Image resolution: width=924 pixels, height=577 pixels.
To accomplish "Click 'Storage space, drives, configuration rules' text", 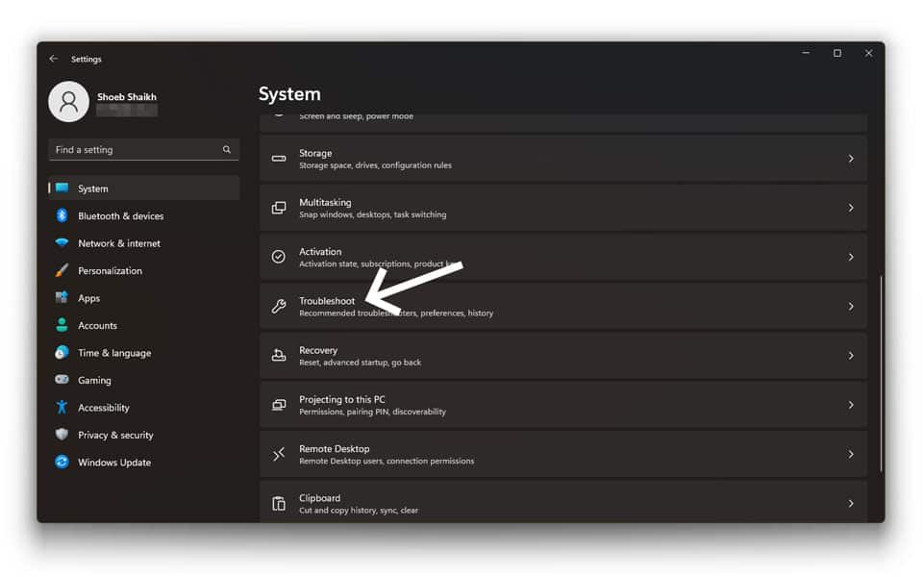I will 375,165.
